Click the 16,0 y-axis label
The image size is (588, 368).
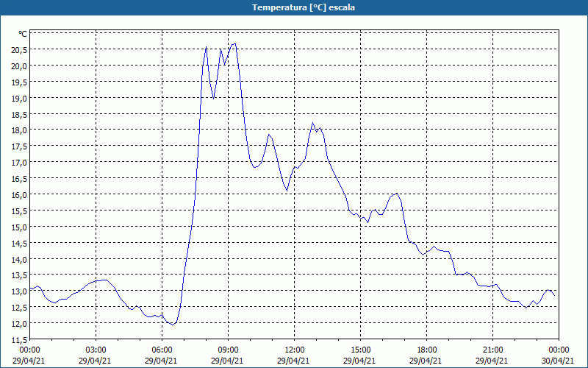click(19, 195)
